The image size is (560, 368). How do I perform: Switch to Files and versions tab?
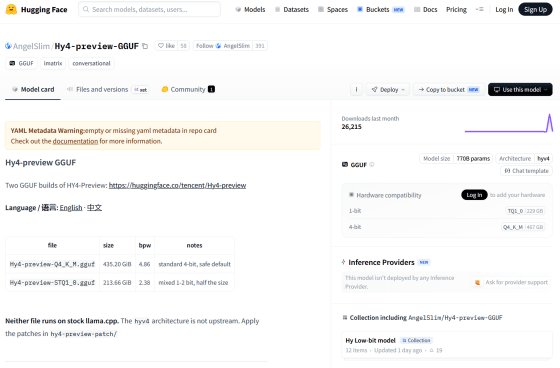pos(107,89)
